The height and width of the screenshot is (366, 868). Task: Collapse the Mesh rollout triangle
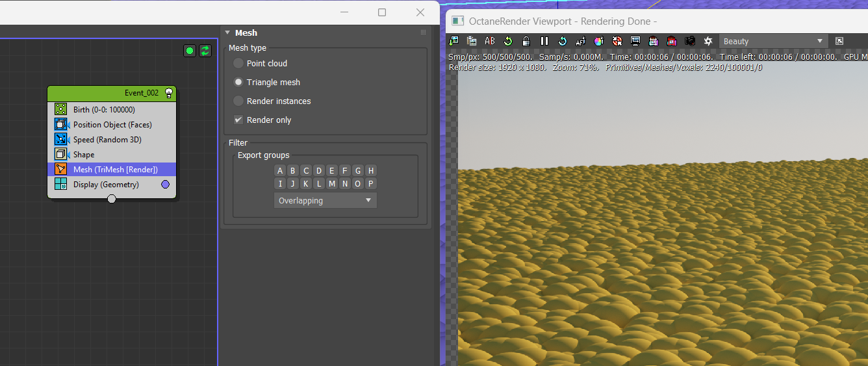click(x=227, y=33)
